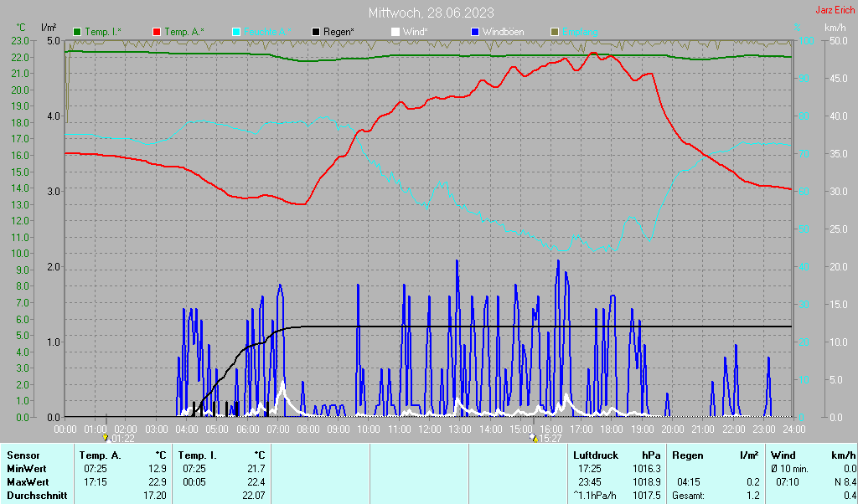Click the outside minimum temperature value '12.9'
The height and width of the screenshot is (504, 858).
(x=158, y=469)
